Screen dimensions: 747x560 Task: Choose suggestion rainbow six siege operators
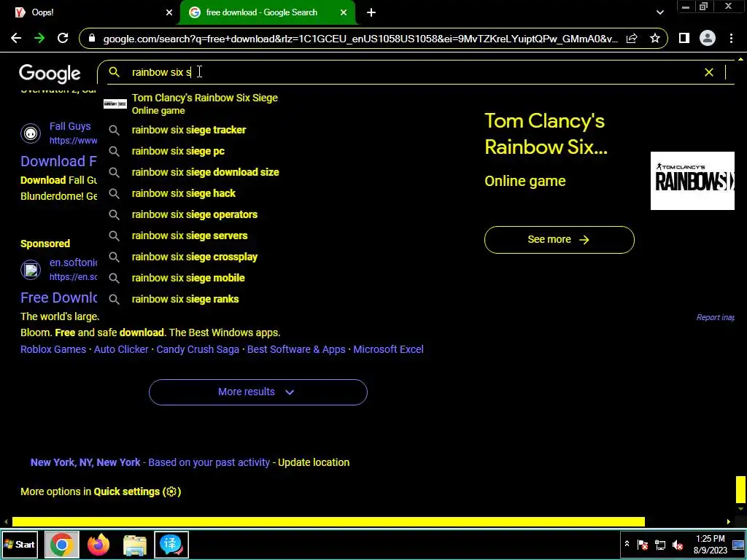[194, 214]
